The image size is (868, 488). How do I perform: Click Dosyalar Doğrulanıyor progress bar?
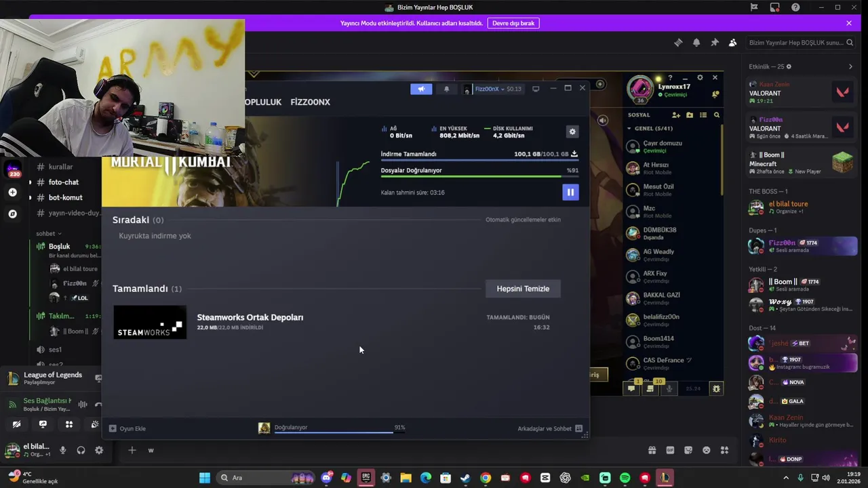[479, 176]
